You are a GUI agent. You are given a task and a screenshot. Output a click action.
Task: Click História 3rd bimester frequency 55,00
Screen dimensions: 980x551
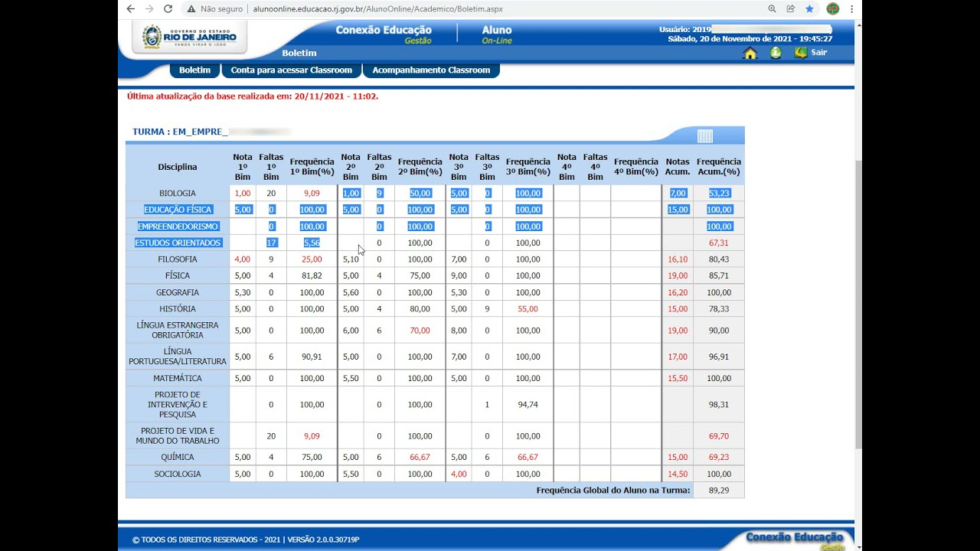528,309
